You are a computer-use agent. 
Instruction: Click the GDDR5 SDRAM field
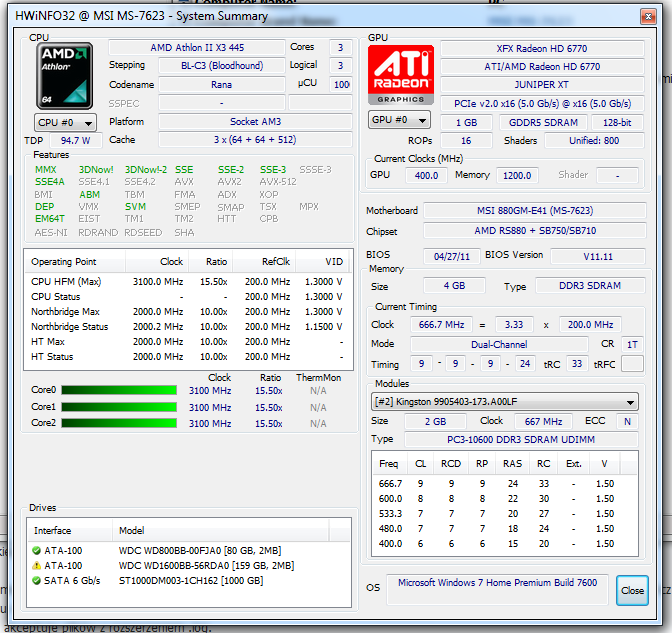pyautogui.click(x=543, y=123)
